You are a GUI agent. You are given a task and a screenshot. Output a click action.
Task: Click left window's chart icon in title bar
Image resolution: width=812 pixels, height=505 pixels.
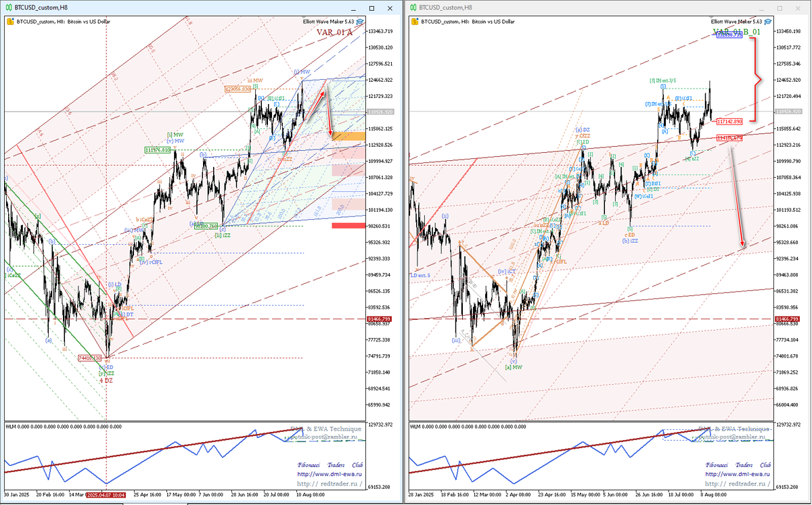tap(8, 7)
